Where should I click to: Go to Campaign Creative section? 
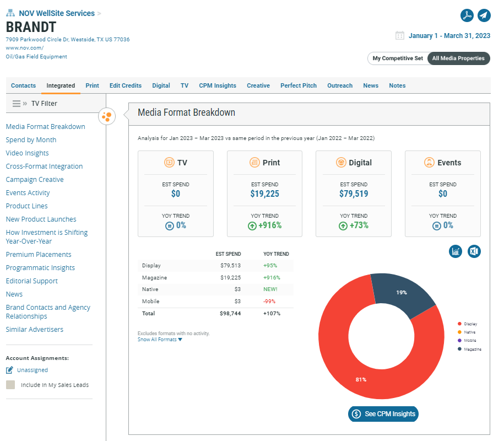pyautogui.click(x=35, y=180)
